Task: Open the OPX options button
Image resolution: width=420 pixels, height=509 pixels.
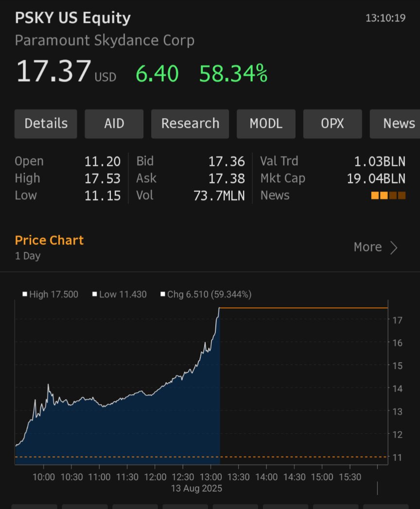Action: [x=332, y=123]
